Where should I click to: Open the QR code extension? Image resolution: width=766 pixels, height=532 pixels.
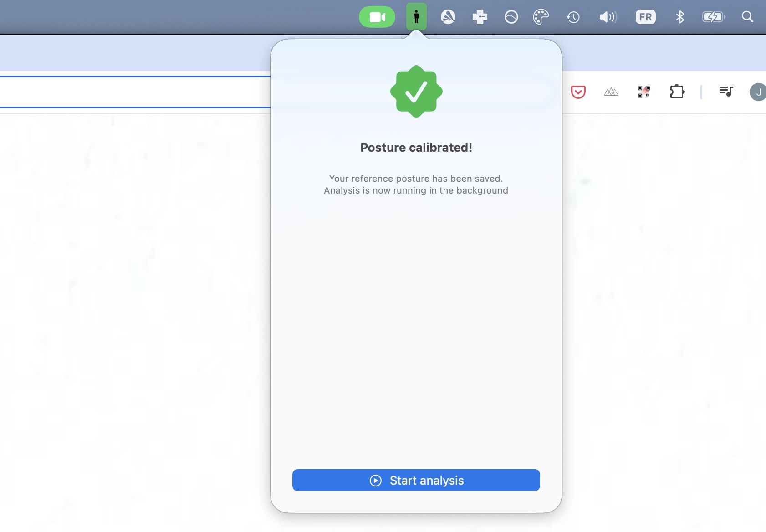point(643,92)
